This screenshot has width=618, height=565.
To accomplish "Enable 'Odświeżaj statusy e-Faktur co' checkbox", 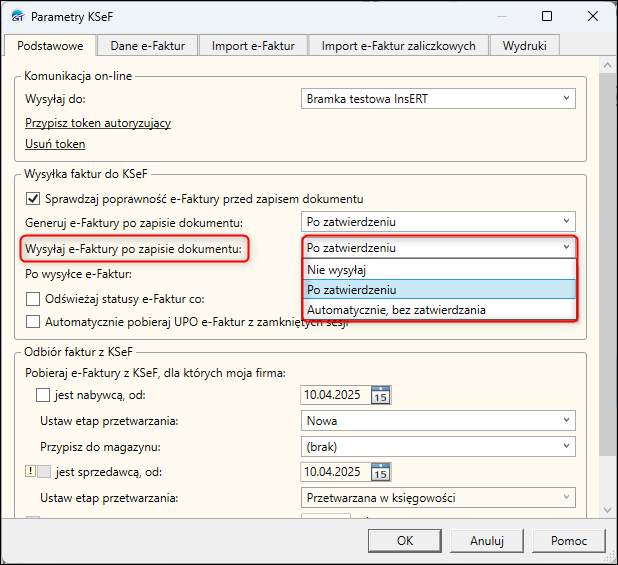I will pos(33,298).
